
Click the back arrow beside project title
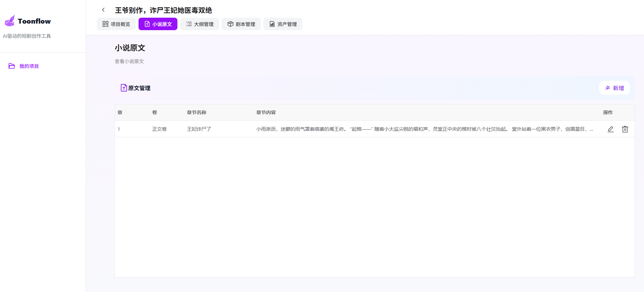pyautogui.click(x=103, y=10)
